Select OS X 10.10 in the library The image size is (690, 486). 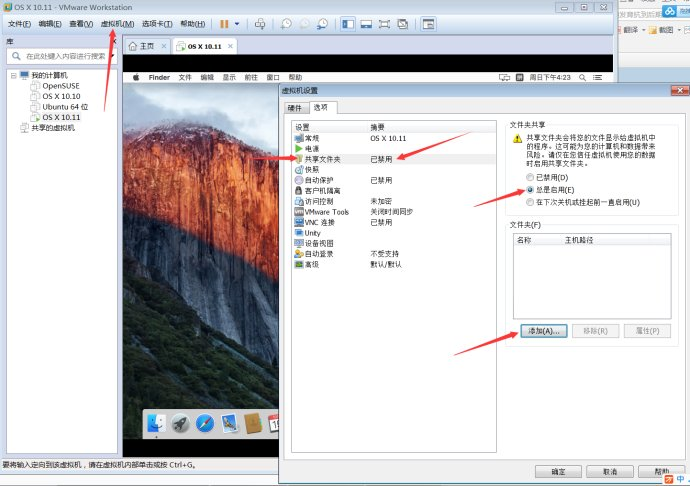click(61, 96)
